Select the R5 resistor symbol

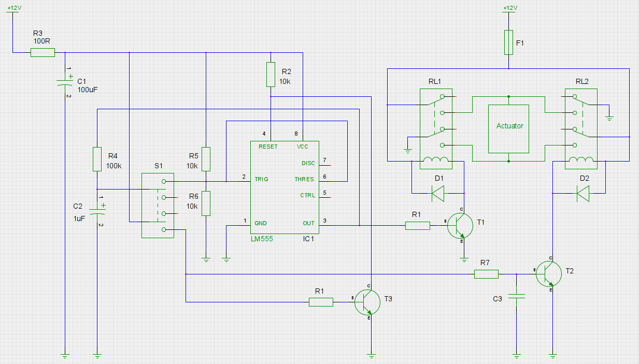(x=206, y=159)
